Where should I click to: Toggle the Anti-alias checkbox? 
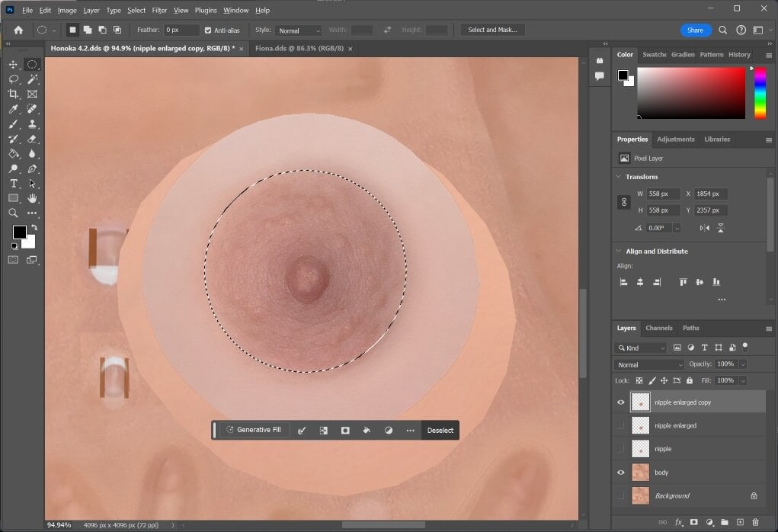pos(208,30)
